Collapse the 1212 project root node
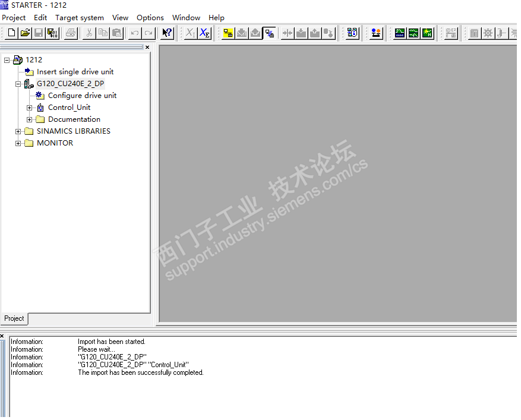The height and width of the screenshot is (420, 521). pos(7,60)
